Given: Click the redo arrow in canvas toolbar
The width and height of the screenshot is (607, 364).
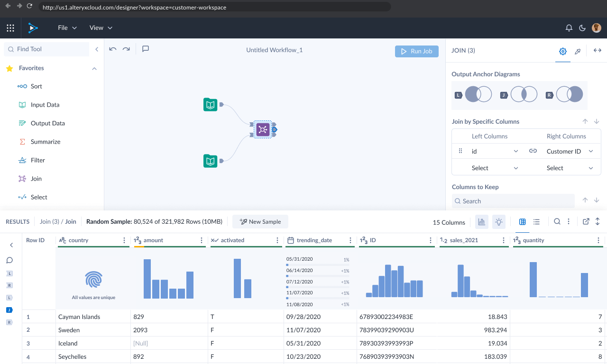Looking at the screenshot, I should 126,49.
